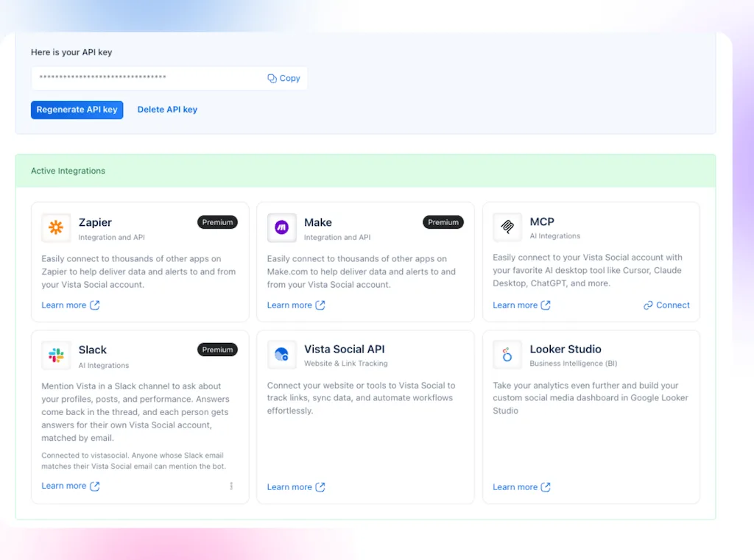Click 'AI Integrations' subtitle under MCP
The width and height of the screenshot is (754, 560).
(x=555, y=236)
